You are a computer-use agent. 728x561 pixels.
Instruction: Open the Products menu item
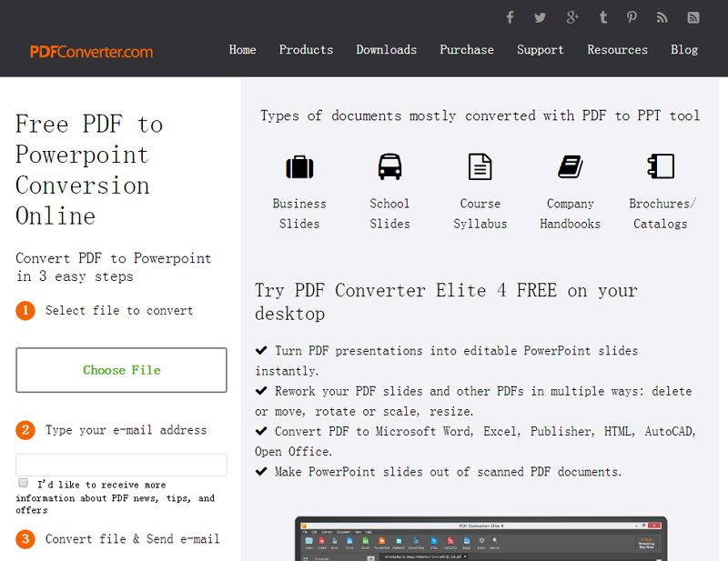(306, 50)
